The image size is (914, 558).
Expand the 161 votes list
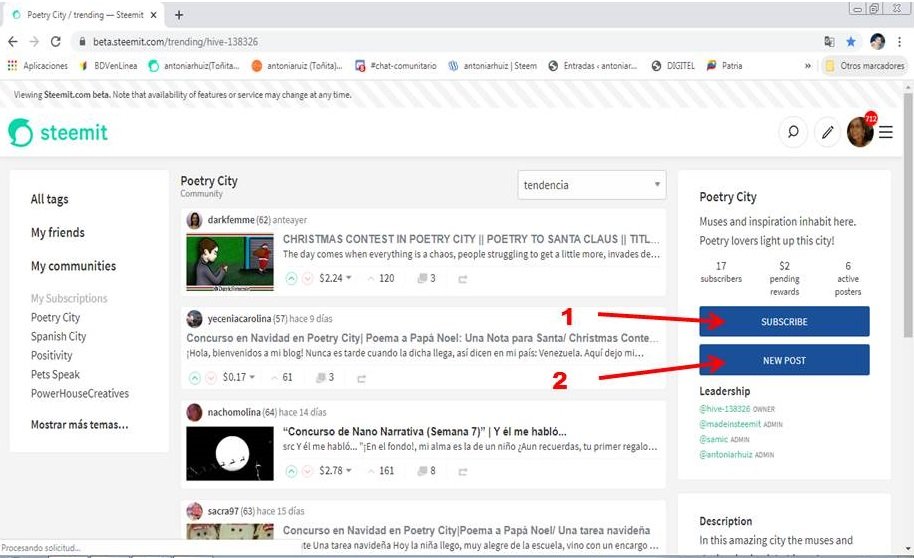pos(381,471)
